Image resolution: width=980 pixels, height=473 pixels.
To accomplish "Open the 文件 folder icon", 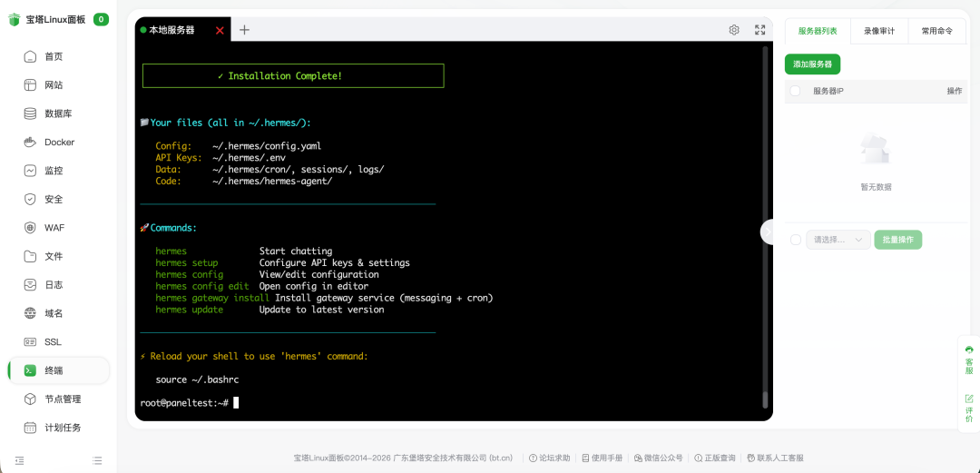I will tap(30, 257).
